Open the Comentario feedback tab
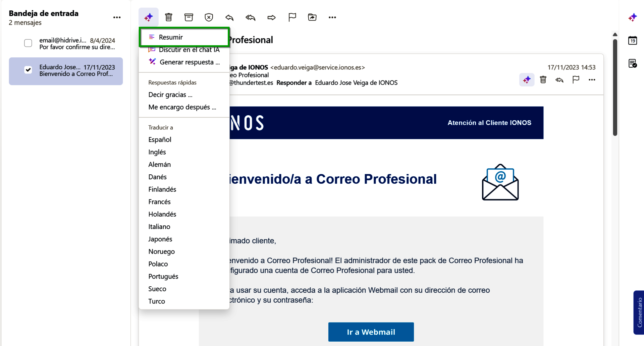644x346 pixels. point(639,312)
